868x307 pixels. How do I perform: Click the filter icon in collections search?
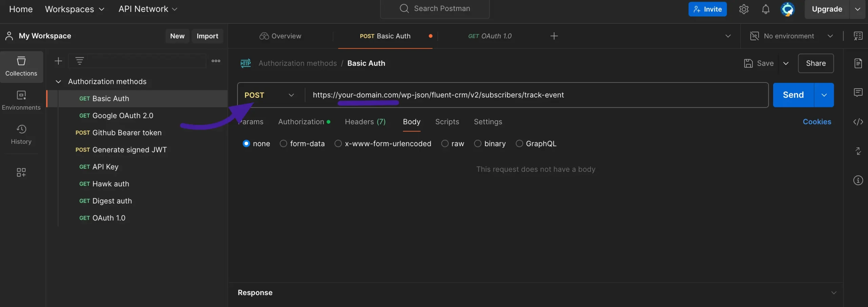click(79, 61)
